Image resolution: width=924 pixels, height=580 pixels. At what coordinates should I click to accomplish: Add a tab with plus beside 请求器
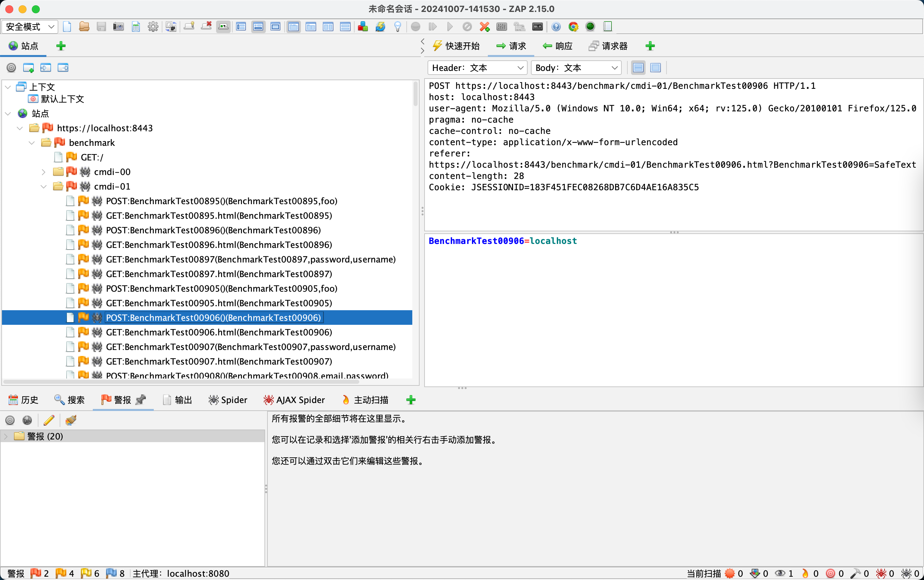tap(650, 46)
